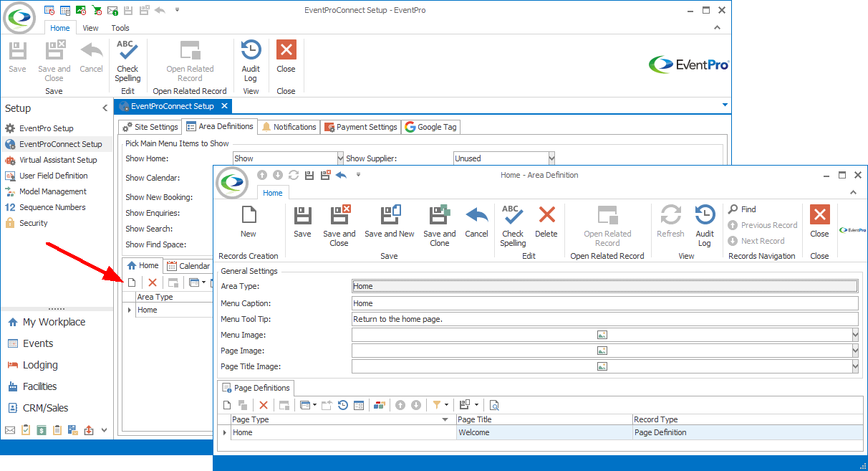This screenshot has height=471, width=868.
Task: Click mail envelope icon in quick access toolbar
Action: click(x=112, y=10)
